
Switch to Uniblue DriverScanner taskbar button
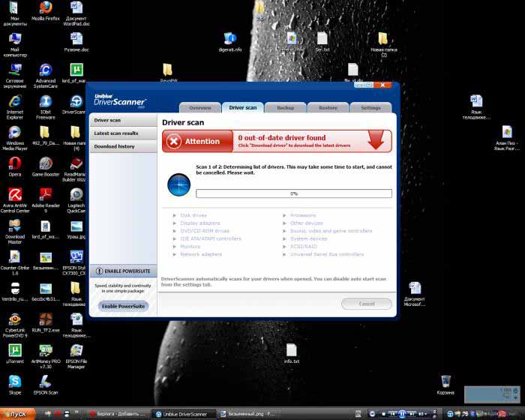(x=183, y=414)
